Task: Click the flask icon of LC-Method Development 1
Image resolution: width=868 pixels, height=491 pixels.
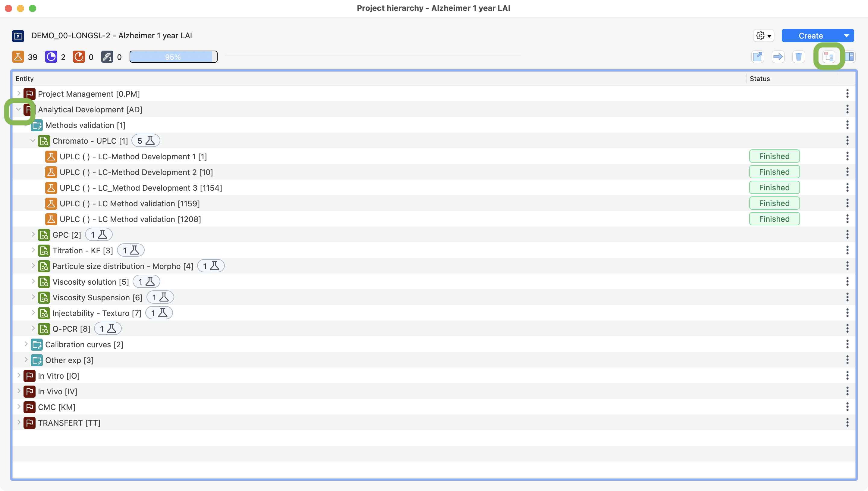Action: click(x=51, y=156)
